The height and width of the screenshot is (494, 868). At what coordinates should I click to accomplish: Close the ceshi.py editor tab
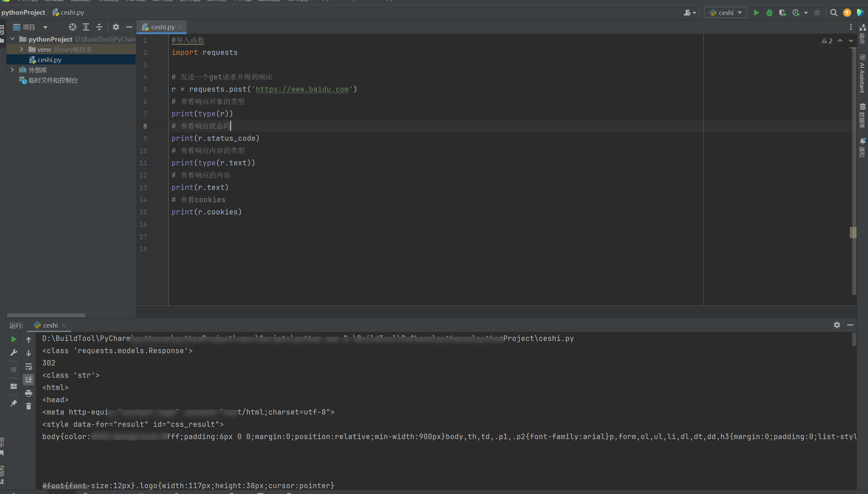pyautogui.click(x=180, y=27)
